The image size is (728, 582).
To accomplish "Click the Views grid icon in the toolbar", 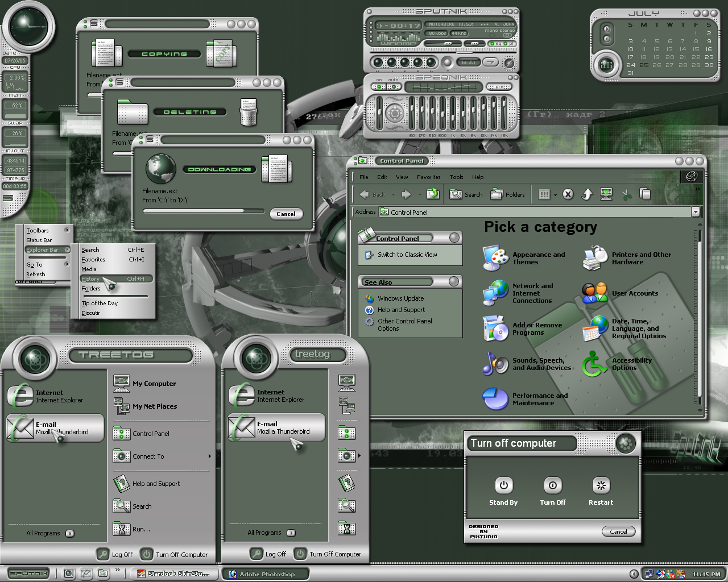I will (544, 194).
